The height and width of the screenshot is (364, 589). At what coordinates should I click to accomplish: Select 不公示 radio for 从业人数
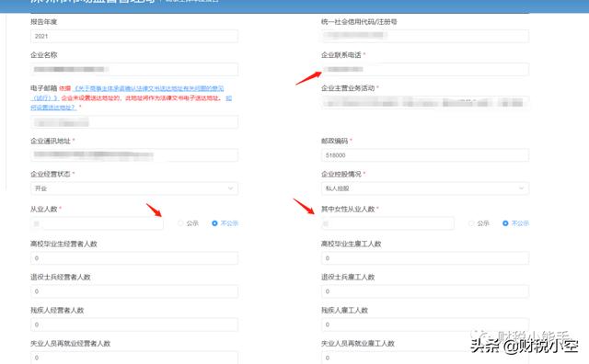click(214, 223)
